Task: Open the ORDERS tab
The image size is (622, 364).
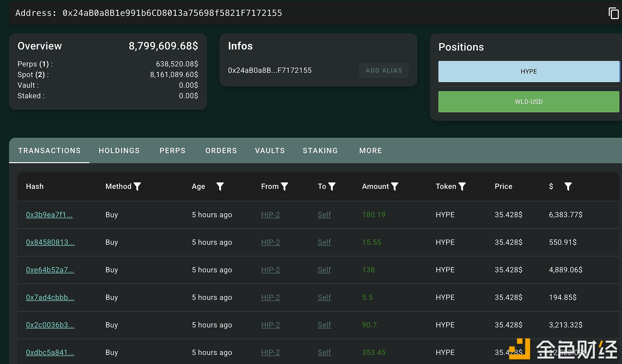Action: 221,150
